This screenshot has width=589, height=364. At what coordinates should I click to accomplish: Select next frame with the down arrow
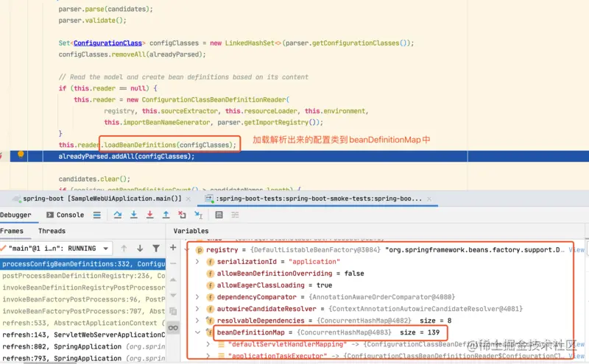coord(140,249)
